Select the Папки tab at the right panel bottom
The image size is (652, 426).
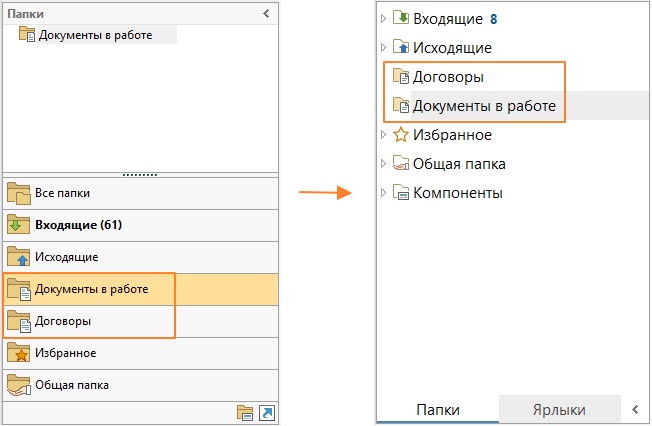pyautogui.click(x=438, y=410)
